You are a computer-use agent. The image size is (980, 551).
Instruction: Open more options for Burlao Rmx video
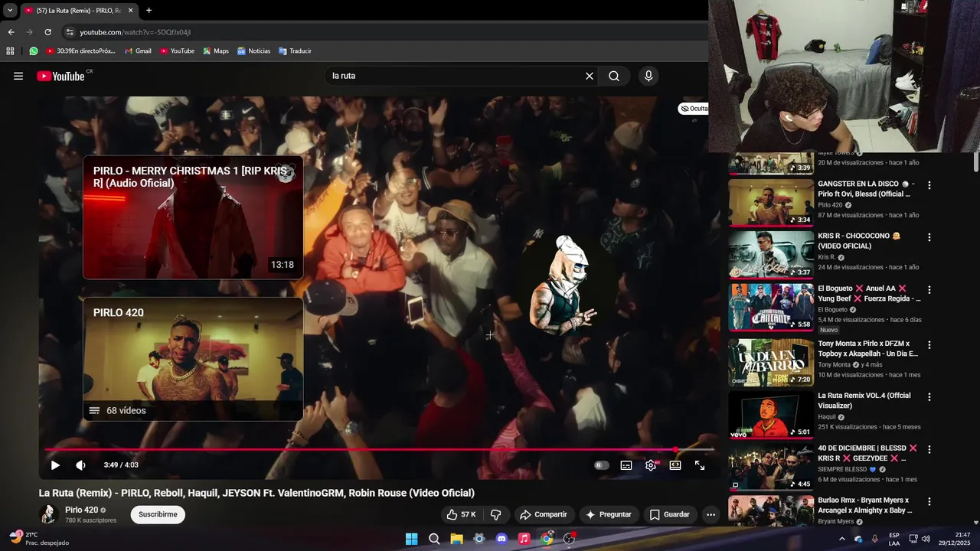pos(929,502)
